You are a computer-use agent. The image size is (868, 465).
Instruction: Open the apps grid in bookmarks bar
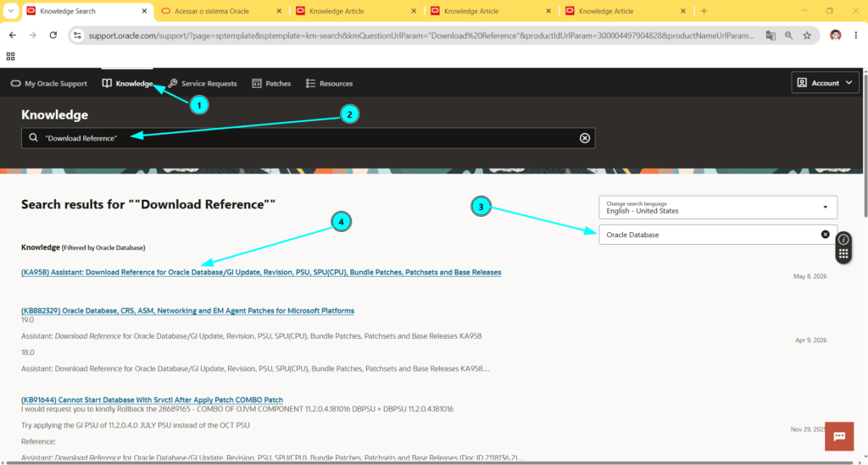click(x=10, y=57)
